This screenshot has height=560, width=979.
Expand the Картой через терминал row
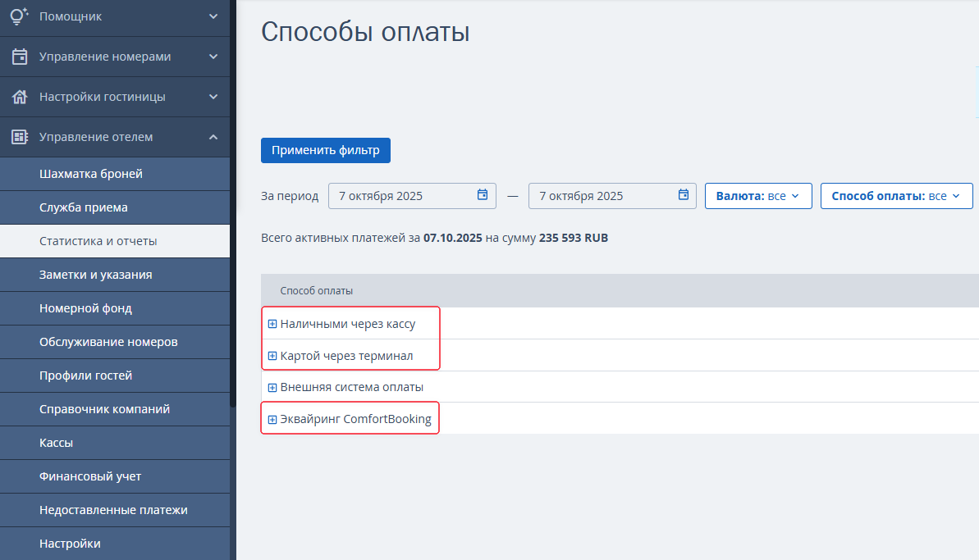click(x=272, y=357)
